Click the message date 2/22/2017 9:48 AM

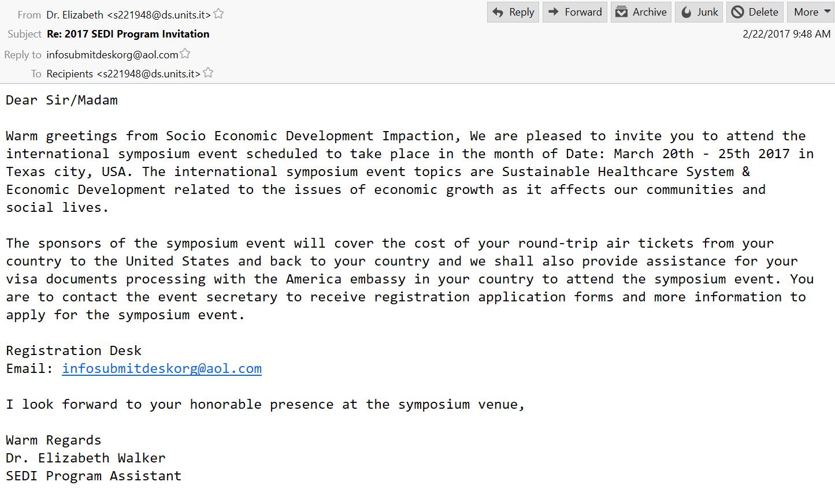click(786, 34)
